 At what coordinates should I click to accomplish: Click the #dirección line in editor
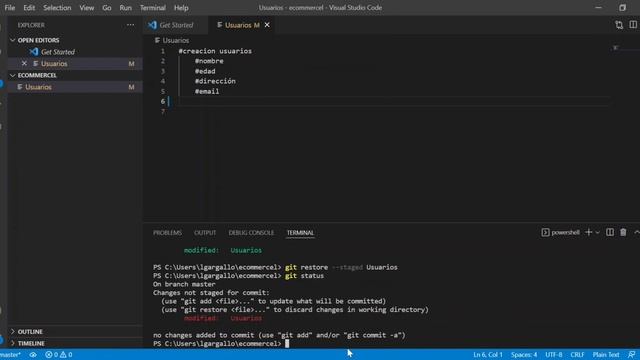pos(215,81)
